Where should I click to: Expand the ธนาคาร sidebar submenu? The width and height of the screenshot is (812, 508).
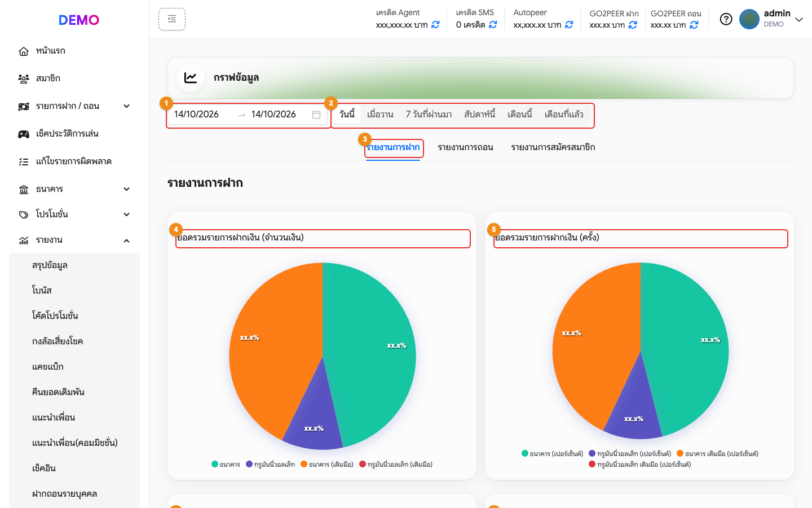(x=127, y=189)
